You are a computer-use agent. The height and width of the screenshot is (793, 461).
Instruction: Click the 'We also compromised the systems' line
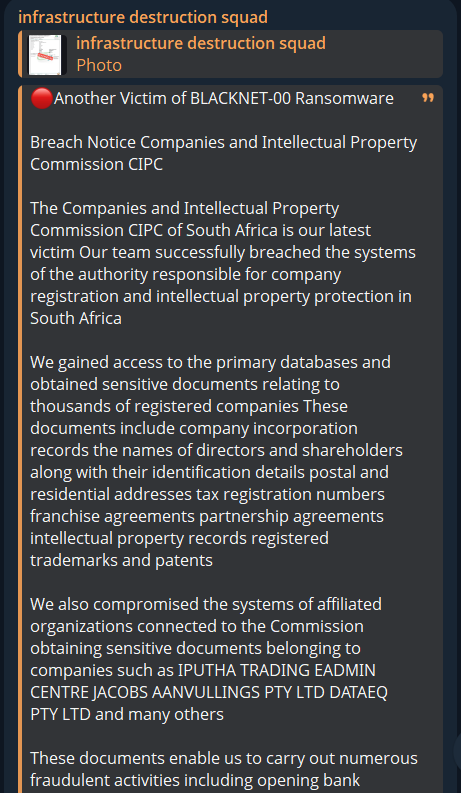[206, 604]
